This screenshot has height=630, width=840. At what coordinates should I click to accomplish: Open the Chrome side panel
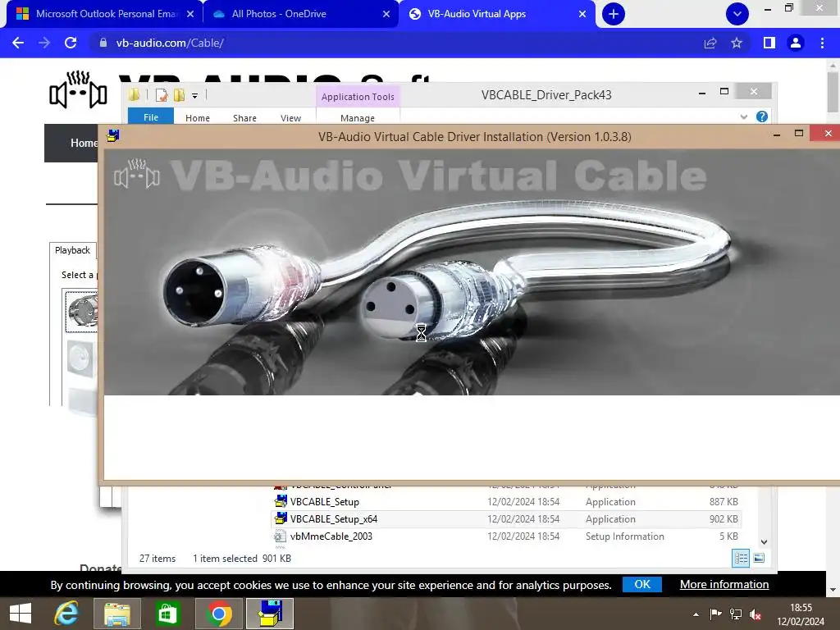click(769, 43)
